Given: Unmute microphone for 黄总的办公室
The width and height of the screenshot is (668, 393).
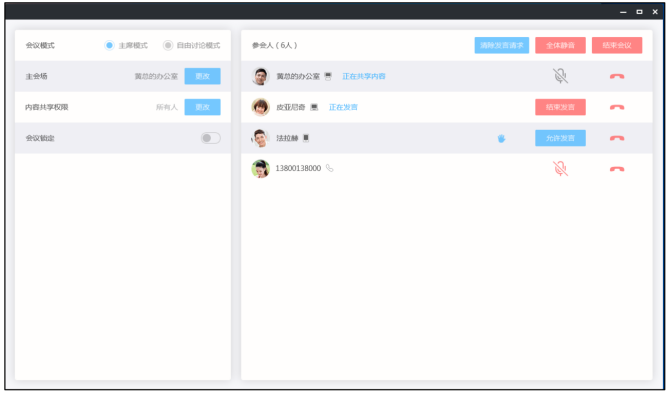Looking at the screenshot, I should pyautogui.click(x=560, y=76).
